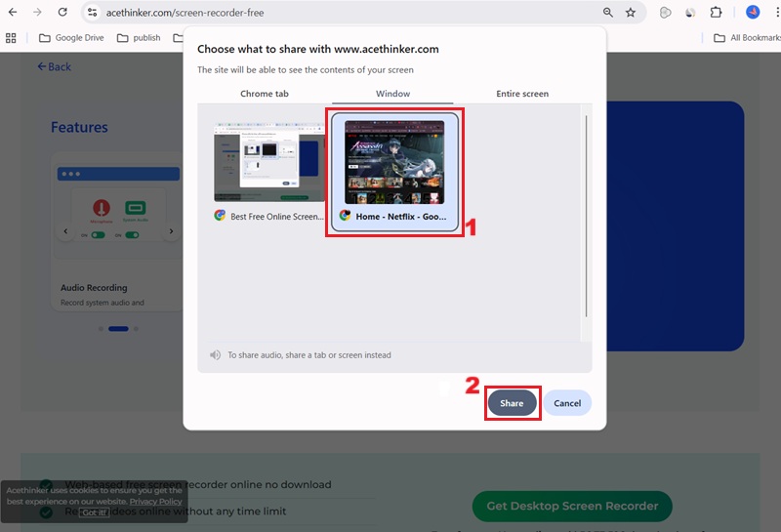Image resolution: width=781 pixels, height=532 pixels.
Task: Open the zoom magnifier in address bar
Action: (607, 13)
